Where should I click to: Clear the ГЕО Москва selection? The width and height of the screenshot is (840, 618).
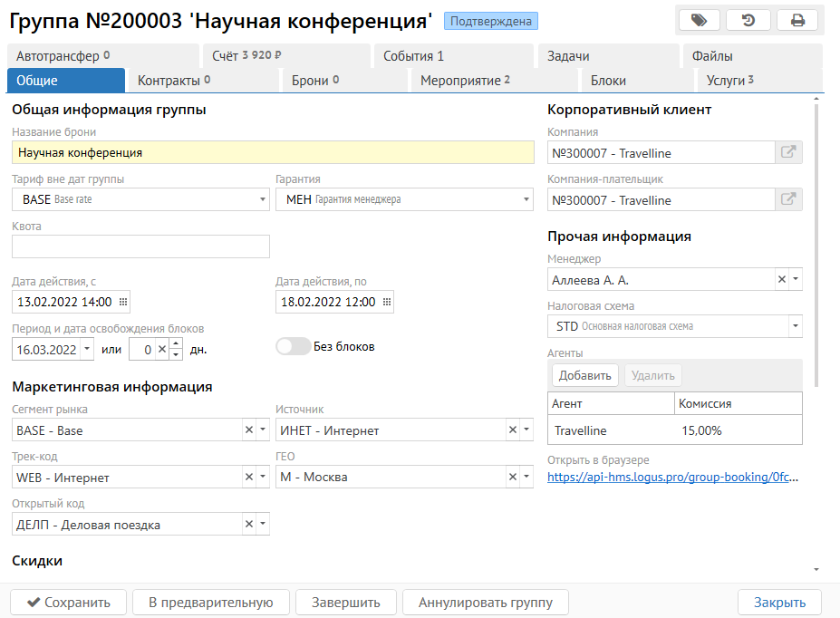pyautogui.click(x=513, y=477)
